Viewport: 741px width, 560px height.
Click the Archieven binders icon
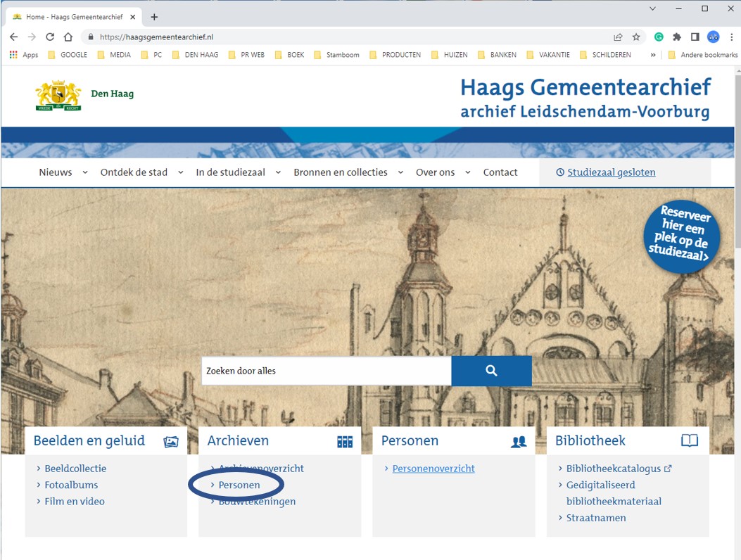(345, 441)
